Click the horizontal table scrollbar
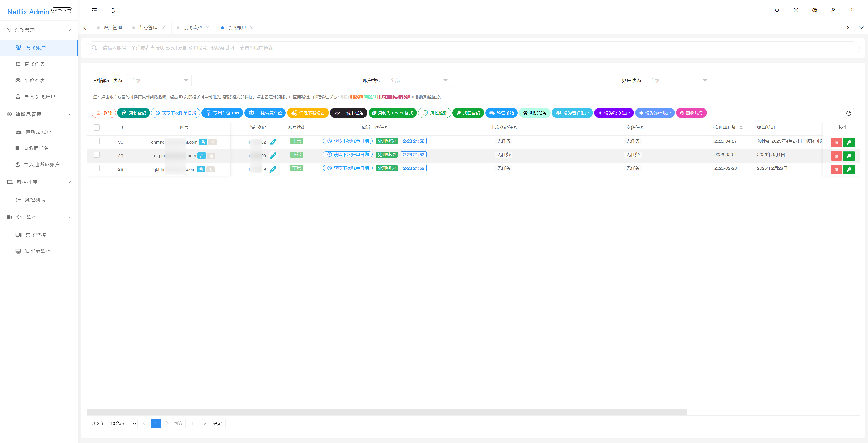The image size is (868, 443). tap(387, 412)
